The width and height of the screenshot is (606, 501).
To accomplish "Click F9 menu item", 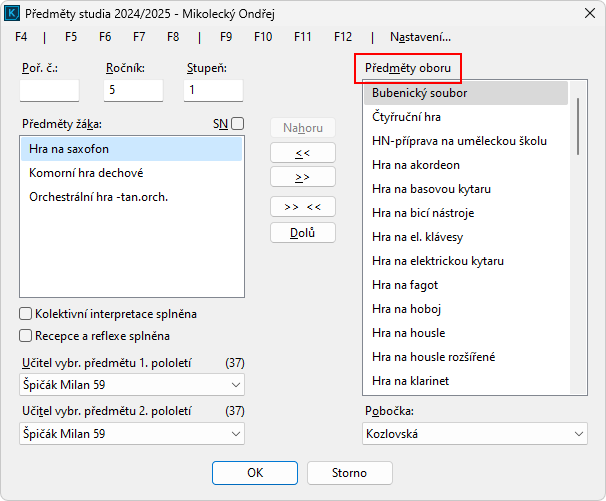I will coord(226,37).
